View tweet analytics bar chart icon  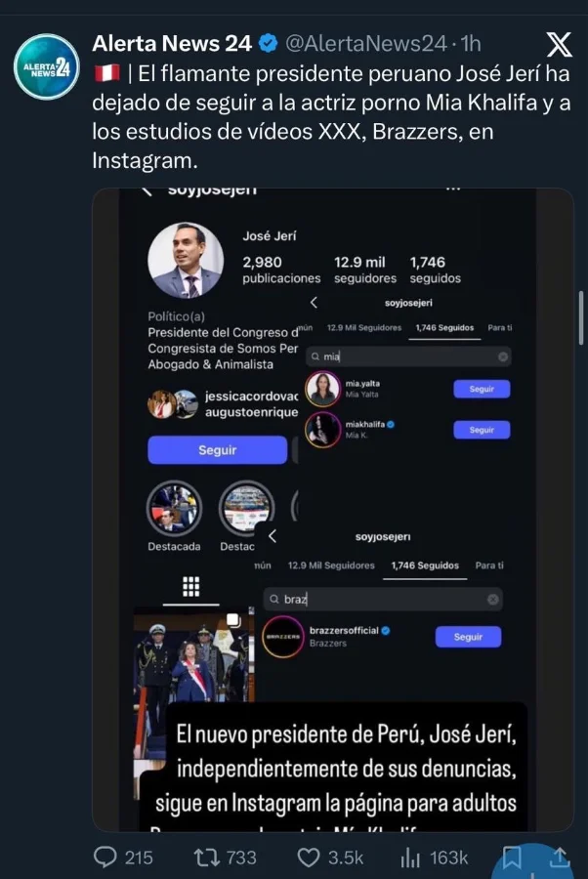[x=411, y=857]
